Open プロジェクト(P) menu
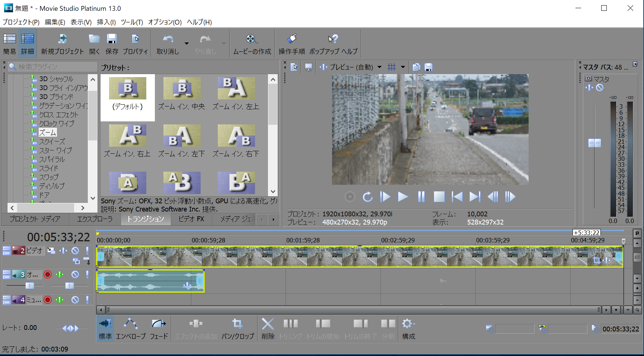The width and height of the screenshot is (644, 356). pyautogui.click(x=21, y=22)
